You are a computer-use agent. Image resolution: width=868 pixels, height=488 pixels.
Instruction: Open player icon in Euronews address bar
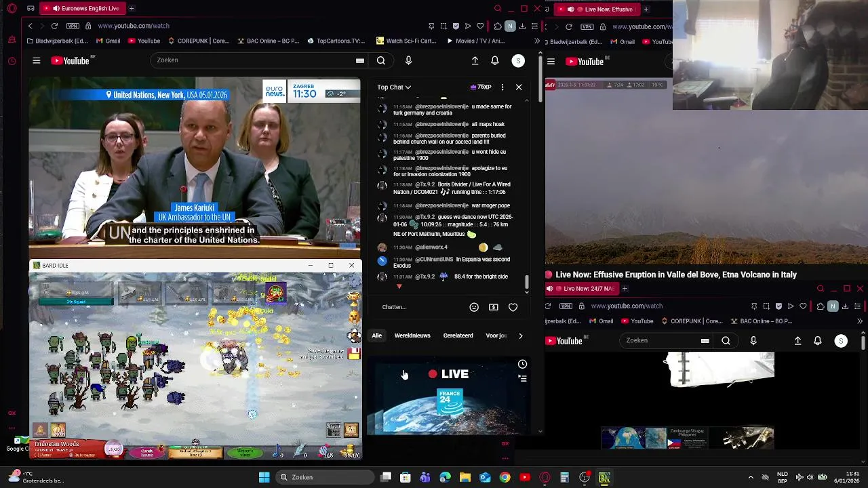(x=468, y=26)
